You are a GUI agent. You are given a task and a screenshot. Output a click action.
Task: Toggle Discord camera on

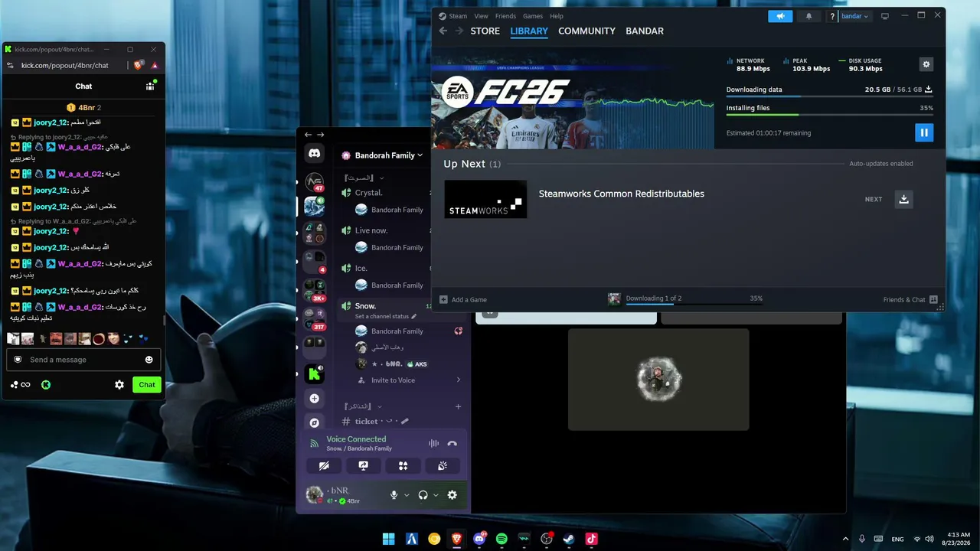(x=324, y=465)
